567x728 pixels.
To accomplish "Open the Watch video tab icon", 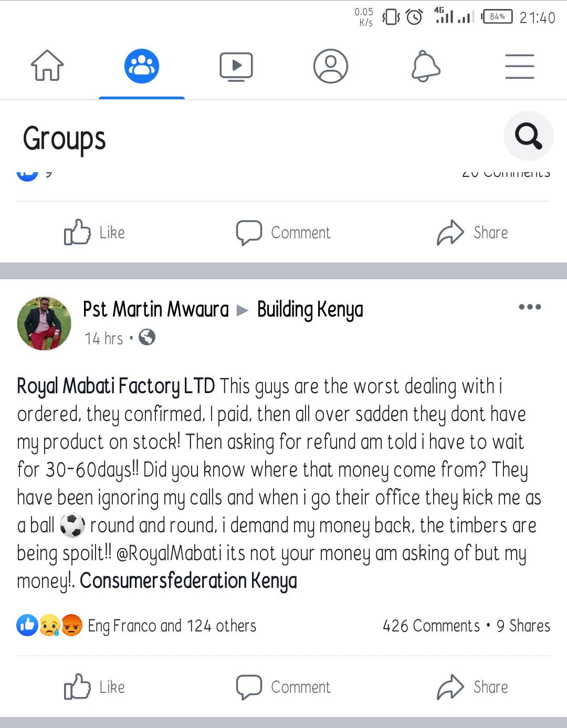I will pos(236,67).
